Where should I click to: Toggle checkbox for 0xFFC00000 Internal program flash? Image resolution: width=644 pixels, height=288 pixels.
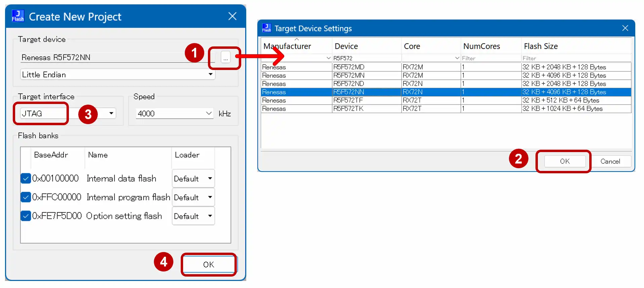pos(26,197)
